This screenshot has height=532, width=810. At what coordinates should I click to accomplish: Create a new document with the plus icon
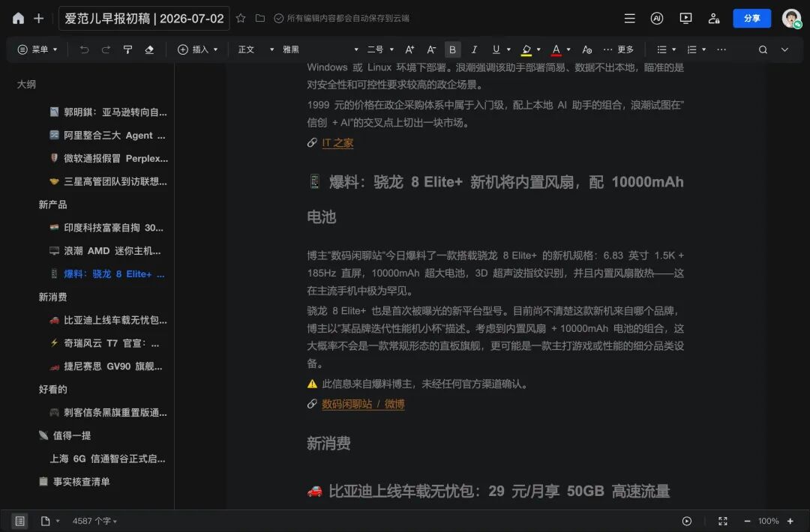point(39,18)
